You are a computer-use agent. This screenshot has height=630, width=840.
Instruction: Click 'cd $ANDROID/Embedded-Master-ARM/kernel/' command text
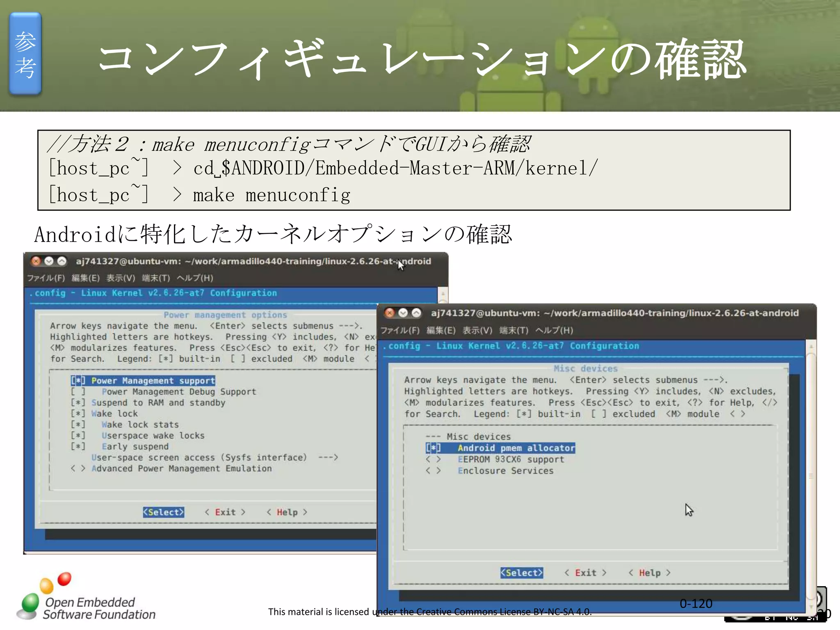tap(396, 168)
